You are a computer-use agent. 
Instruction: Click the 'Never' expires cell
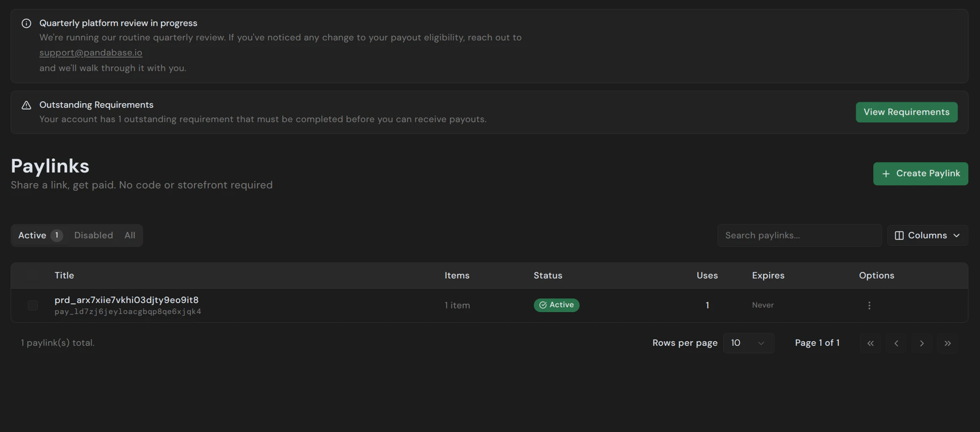click(x=763, y=305)
